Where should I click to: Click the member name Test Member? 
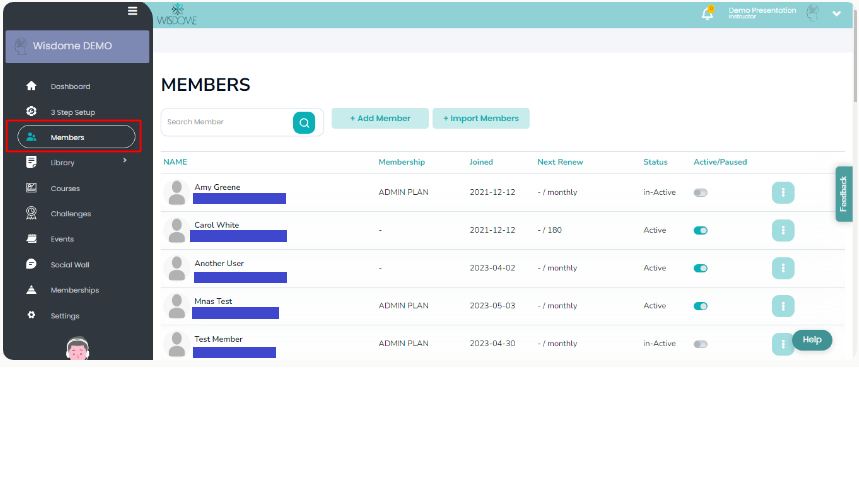pyautogui.click(x=218, y=339)
